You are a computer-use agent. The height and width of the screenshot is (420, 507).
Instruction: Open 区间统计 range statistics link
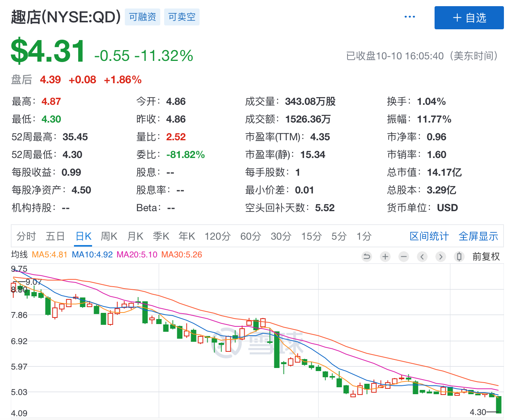point(429,236)
